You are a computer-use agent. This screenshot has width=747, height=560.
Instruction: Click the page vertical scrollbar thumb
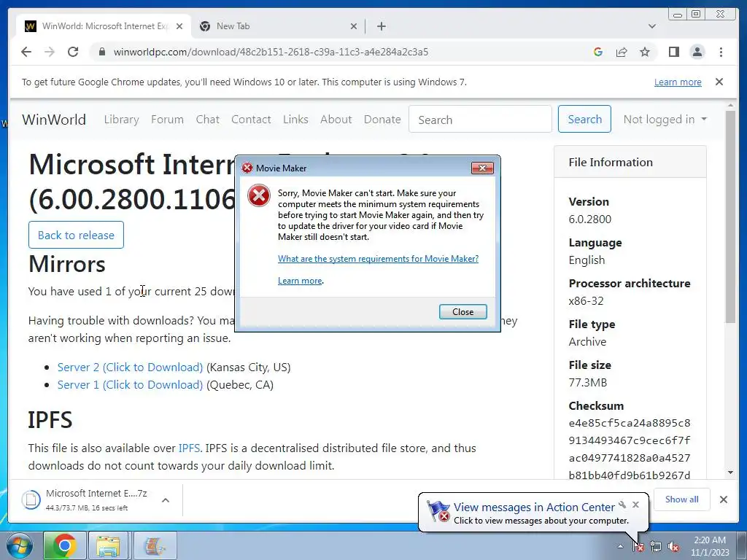[730, 217]
